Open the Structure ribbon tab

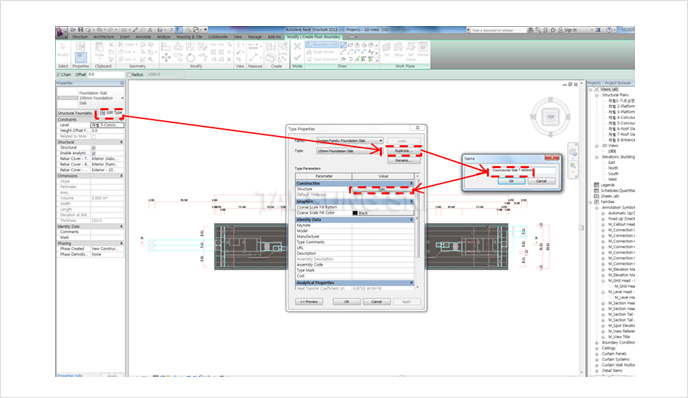80,37
